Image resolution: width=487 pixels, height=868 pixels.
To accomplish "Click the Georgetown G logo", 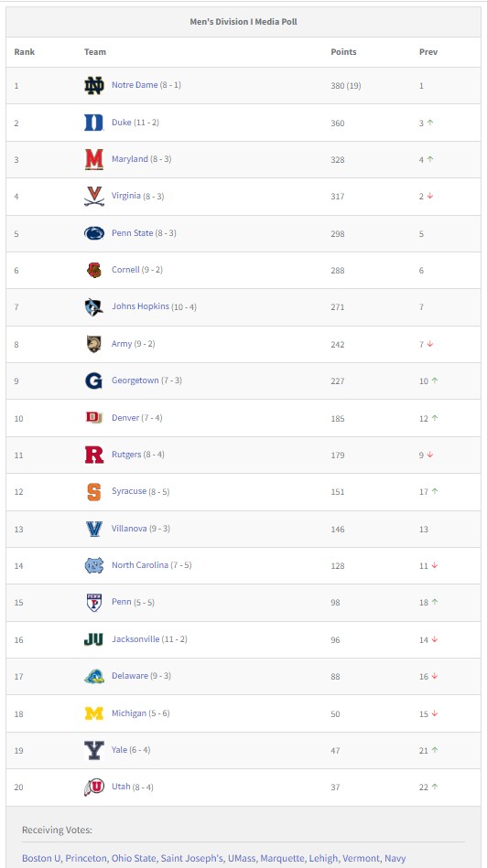I will click(x=94, y=380).
